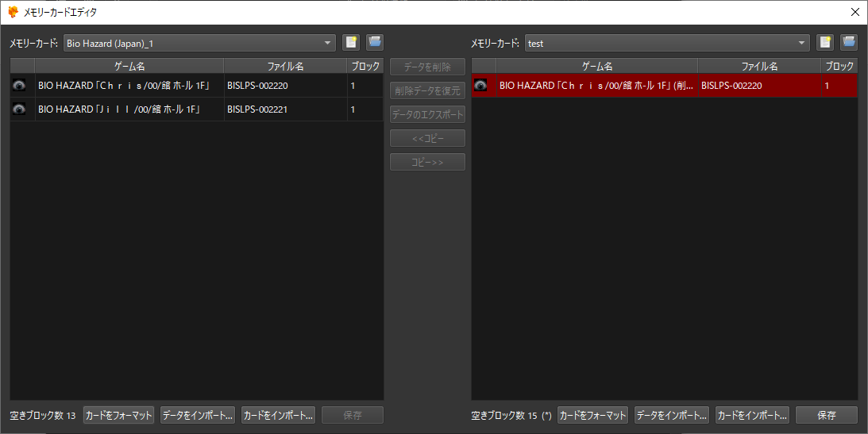The width and height of the screenshot is (868, 434).
Task: Click the DuckStation app icon in title bar
Action: click(14, 12)
